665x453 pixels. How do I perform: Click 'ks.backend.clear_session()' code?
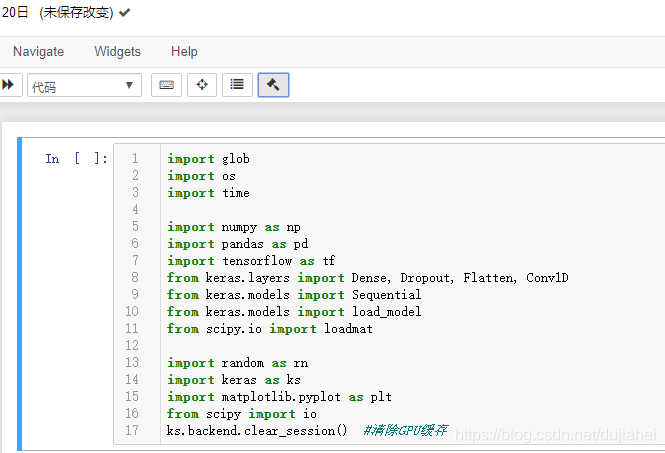257,431
